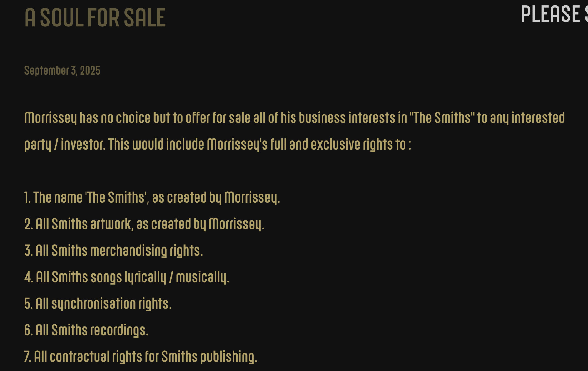Image resolution: width=588 pixels, height=371 pixels.
Task: Click the opening paragraph starting 'Morrissey has no choice'
Action: 294,131
